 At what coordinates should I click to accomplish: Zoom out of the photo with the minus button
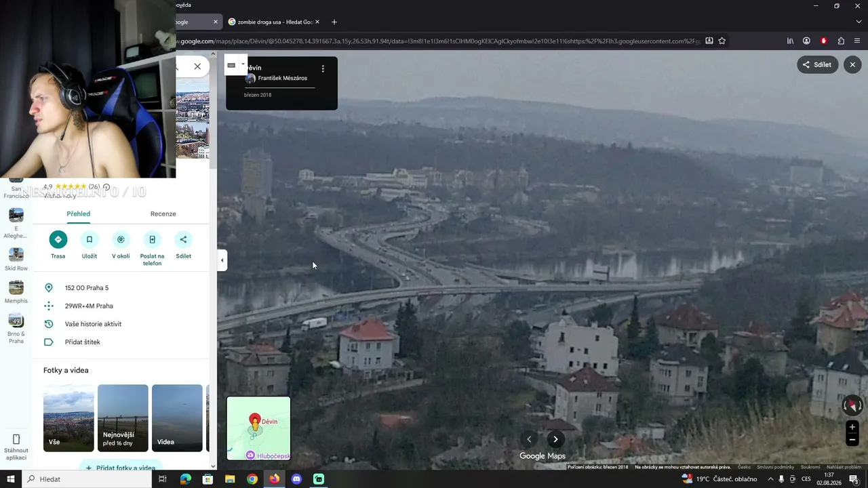(852, 440)
